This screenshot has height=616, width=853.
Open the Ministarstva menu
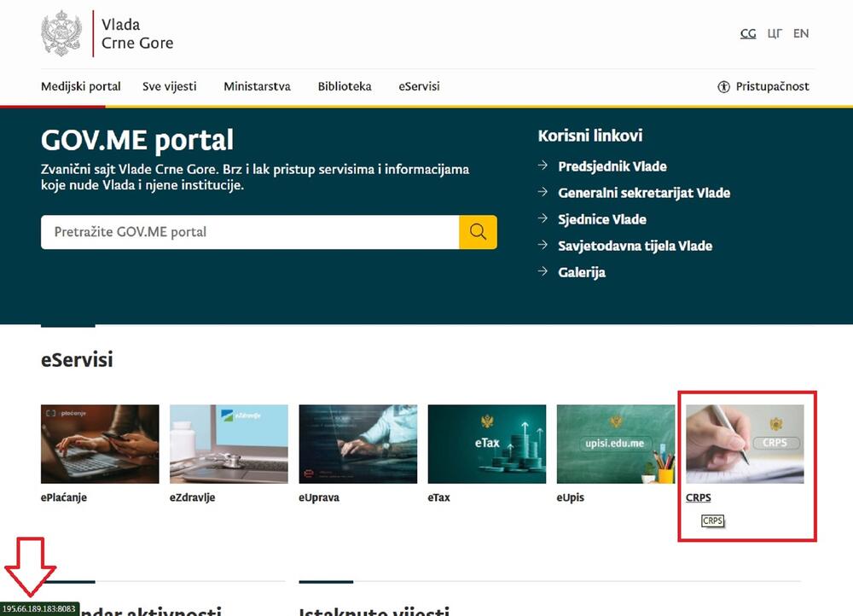click(257, 86)
